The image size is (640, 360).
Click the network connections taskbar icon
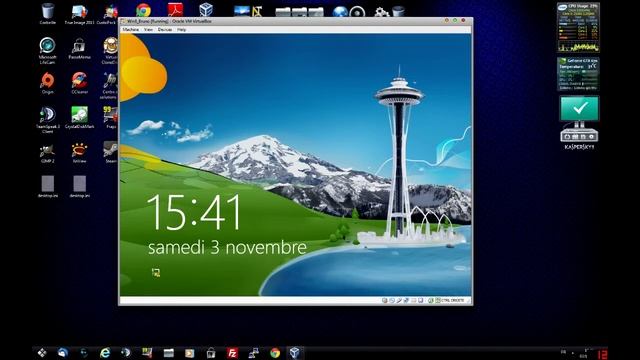(x=253, y=353)
